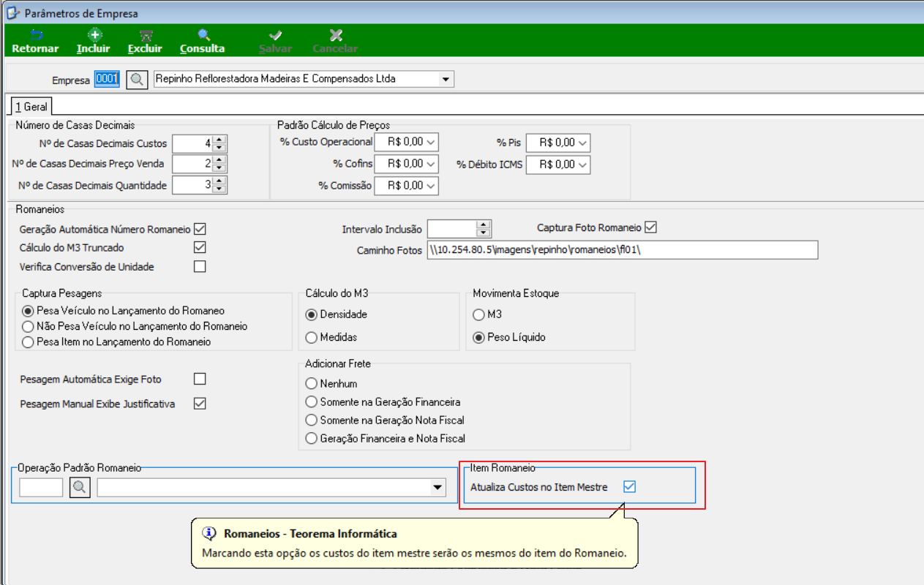Open the % Pis dropdown

tap(582, 143)
